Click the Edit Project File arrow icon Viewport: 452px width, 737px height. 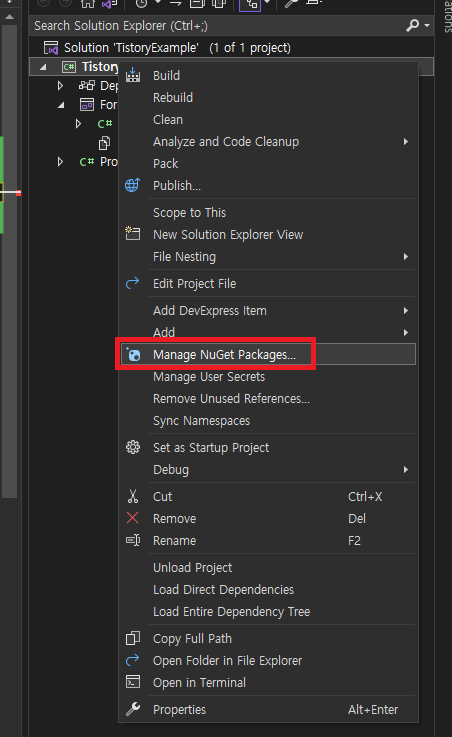pos(132,283)
